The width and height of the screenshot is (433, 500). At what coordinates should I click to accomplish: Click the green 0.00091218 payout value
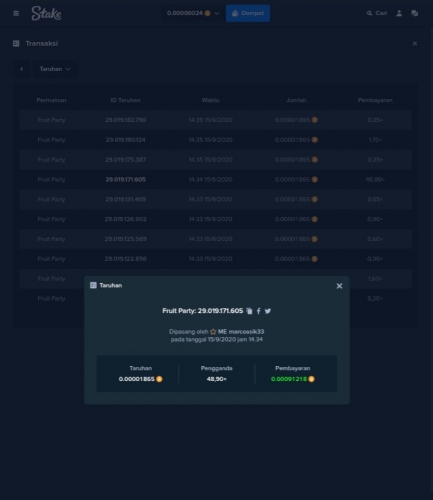coord(289,379)
